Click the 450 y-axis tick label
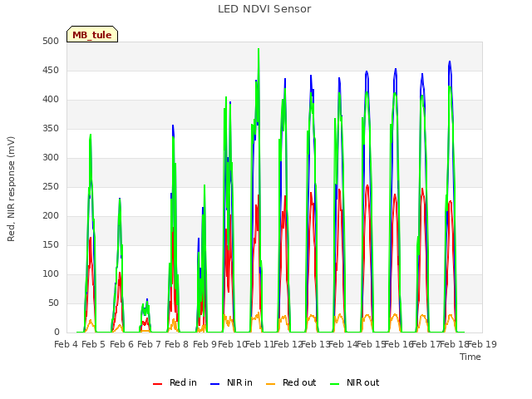The width and height of the screenshot is (532, 399). pyautogui.click(x=51, y=70)
